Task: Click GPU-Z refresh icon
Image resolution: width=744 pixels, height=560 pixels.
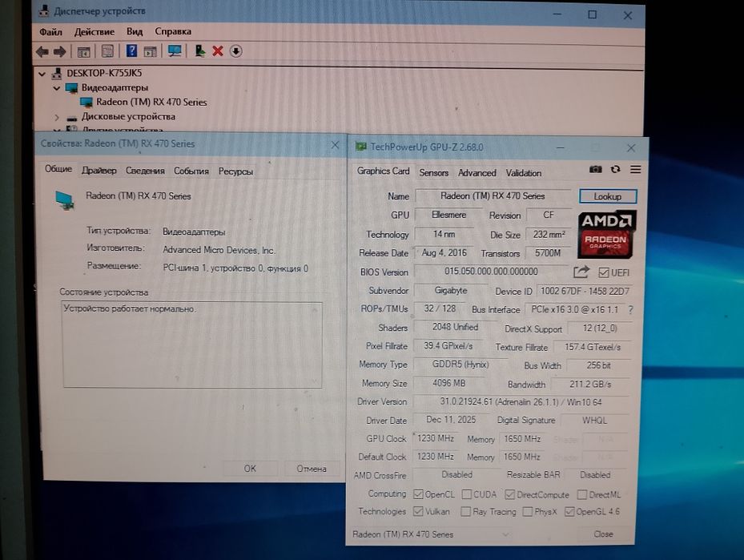Action: [615, 169]
